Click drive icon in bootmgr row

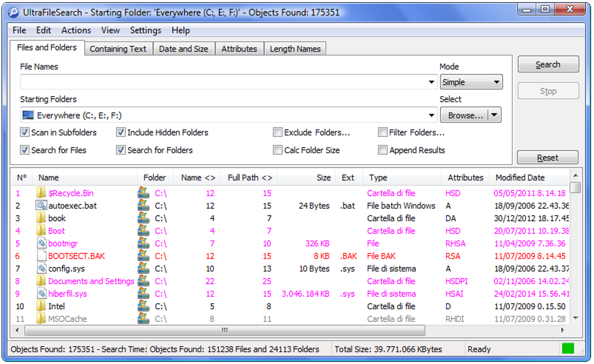tap(143, 243)
